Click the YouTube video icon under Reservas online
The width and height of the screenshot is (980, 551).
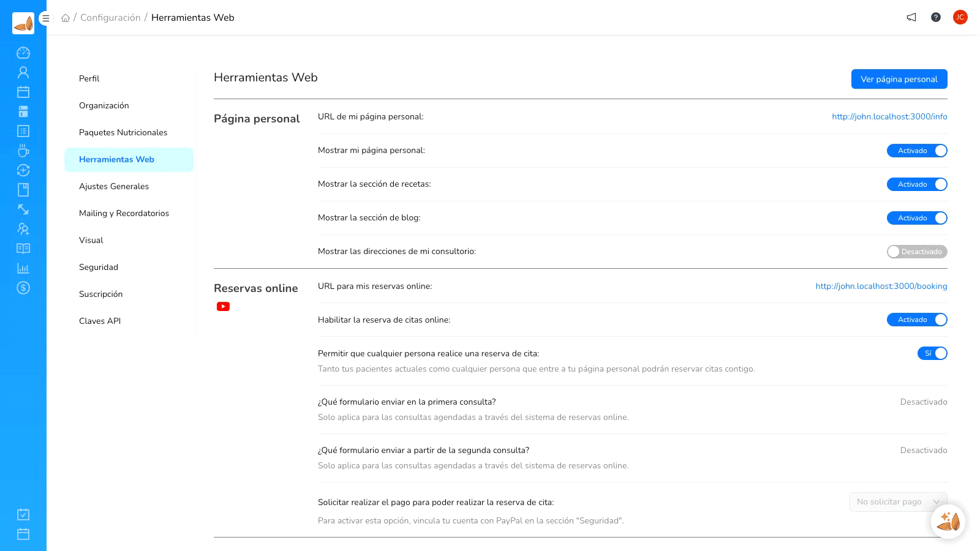coord(223,307)
